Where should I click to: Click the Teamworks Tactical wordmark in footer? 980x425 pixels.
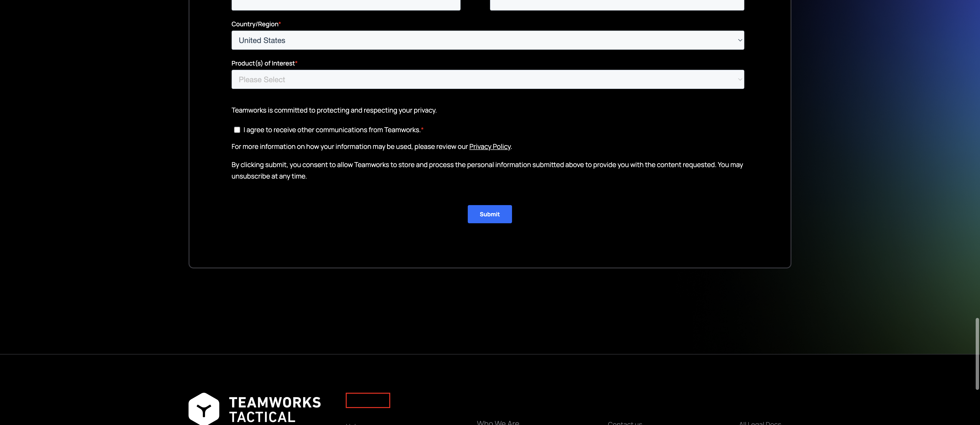pos(275,409)
